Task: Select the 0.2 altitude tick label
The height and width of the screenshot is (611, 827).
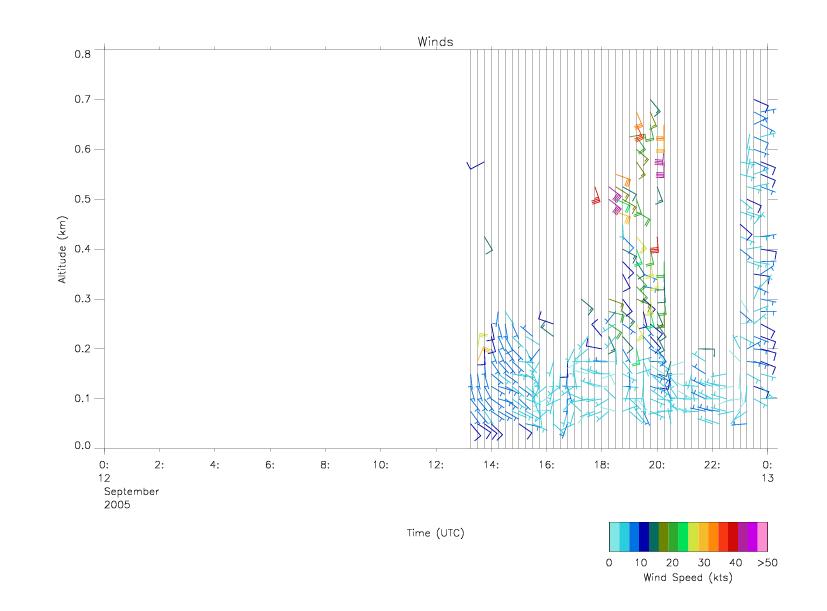Action: tap(82, 348)
